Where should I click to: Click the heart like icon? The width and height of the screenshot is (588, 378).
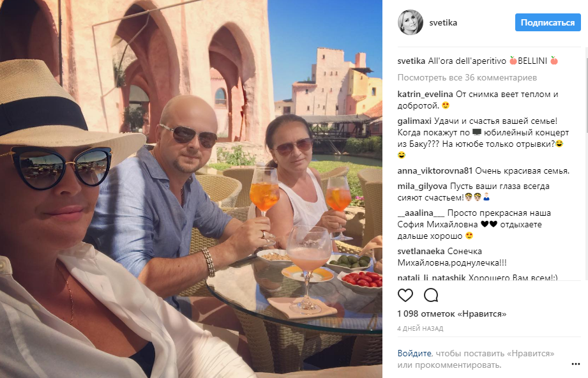click(x=405, y=295)
